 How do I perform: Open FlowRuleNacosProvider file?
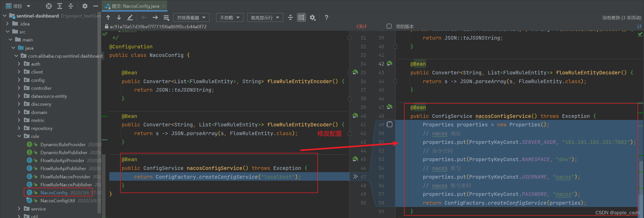65,177
